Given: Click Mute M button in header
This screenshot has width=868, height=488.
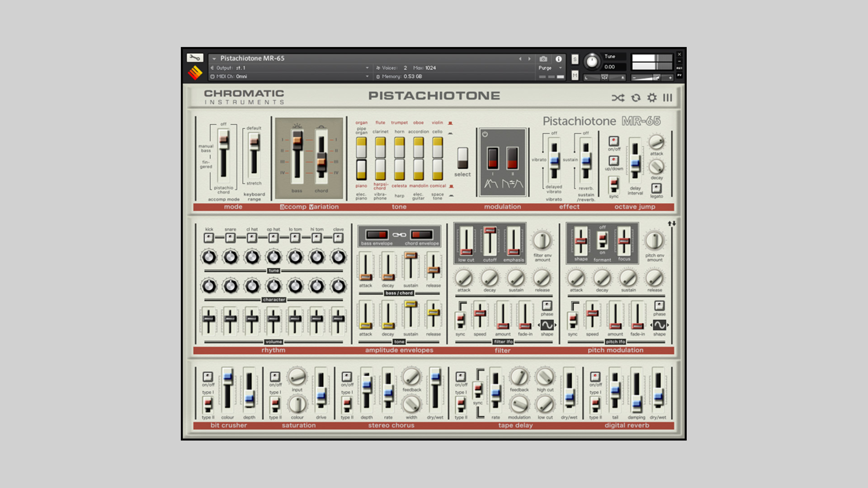Looking at the screenshot, I should [575, 75].
